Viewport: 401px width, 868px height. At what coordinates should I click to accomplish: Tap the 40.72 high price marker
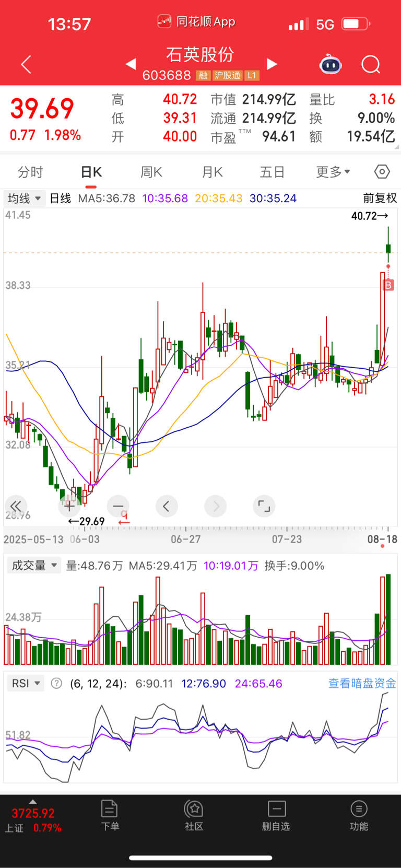370,216
